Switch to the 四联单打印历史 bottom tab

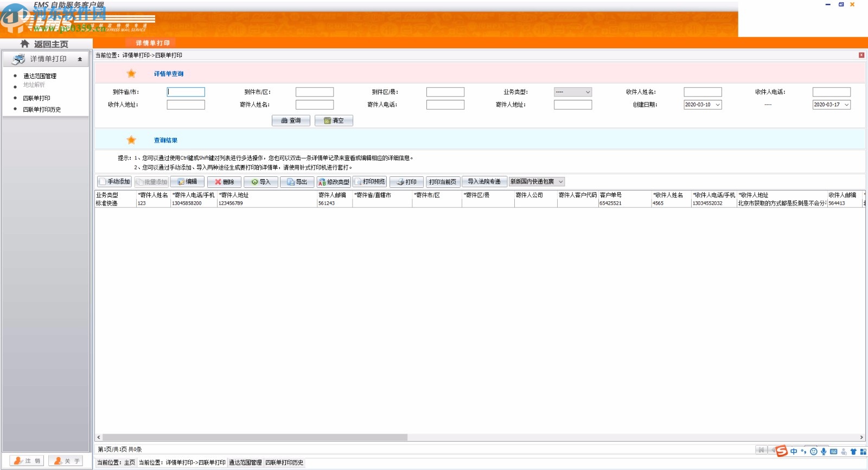284,463
